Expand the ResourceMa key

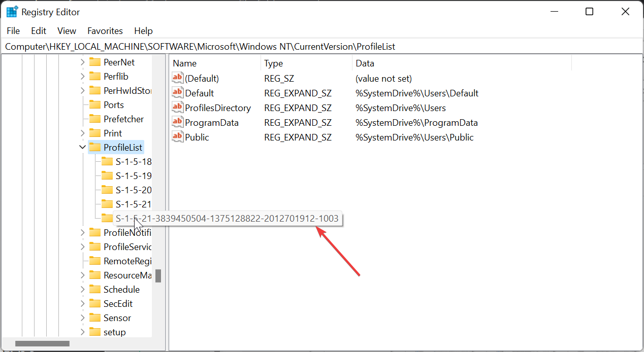pyautogui.click(x=83, y=275)
